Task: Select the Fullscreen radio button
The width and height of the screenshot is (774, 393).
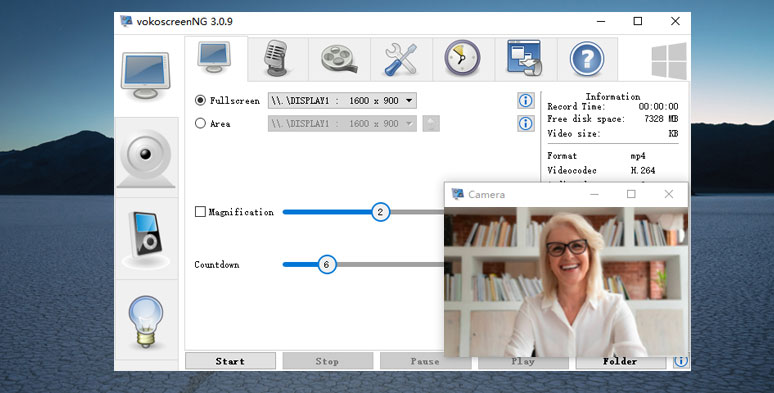Action: pos(200,100)
